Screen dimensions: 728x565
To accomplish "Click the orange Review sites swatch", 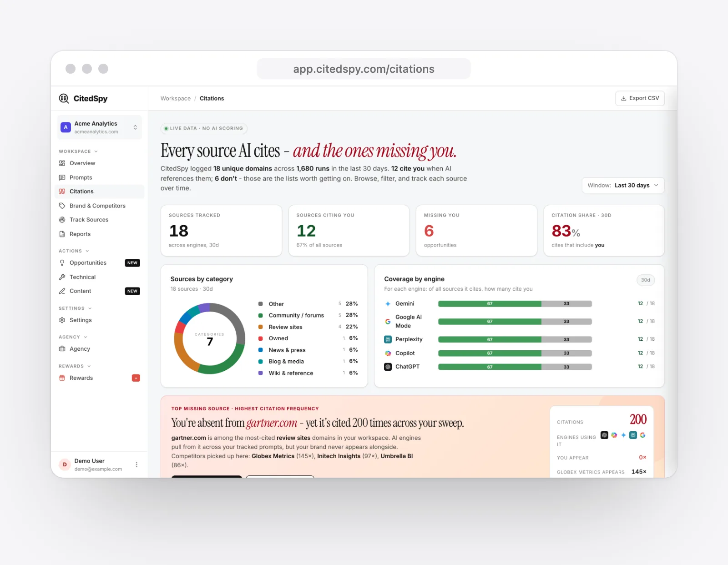I will [261, 327].
